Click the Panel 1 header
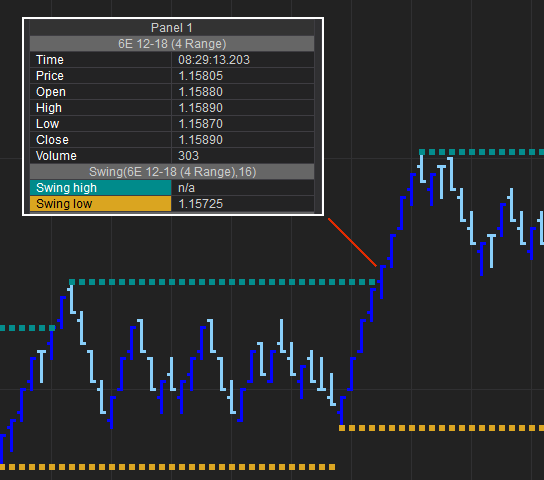544x480 pixels. [172, 28]
